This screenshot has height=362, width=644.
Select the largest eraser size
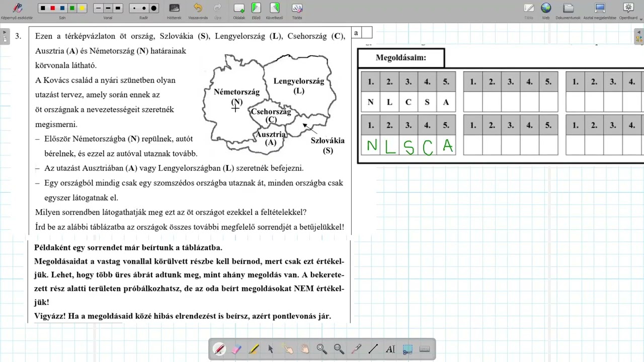pyautogui.click(x=154, y=8)
